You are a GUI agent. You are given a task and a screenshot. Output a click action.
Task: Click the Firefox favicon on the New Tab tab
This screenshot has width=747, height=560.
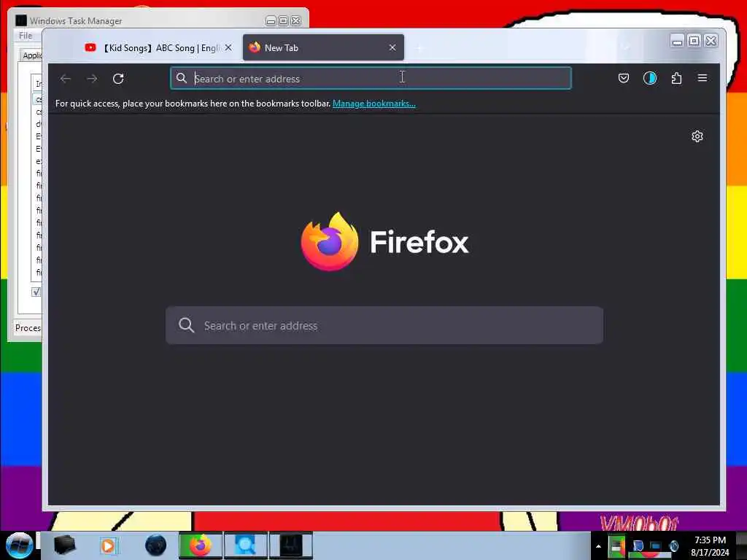pos(255,47)
